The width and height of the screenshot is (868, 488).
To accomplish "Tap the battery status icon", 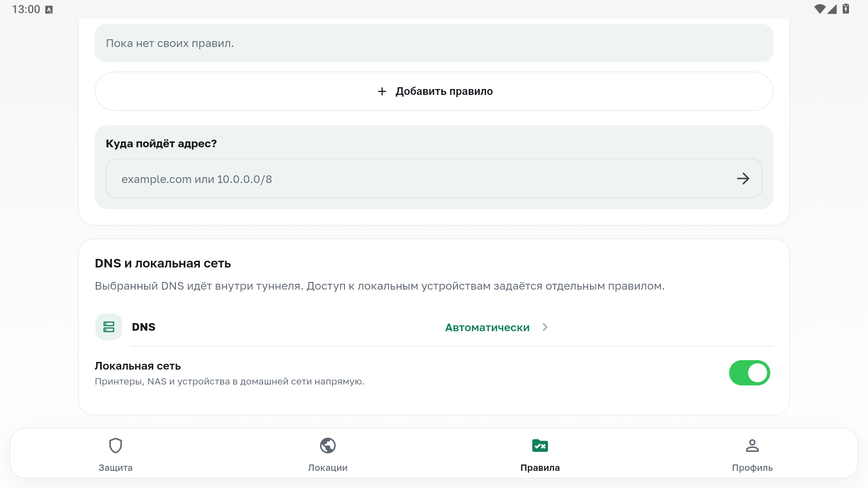I will [x=846, y=9].
